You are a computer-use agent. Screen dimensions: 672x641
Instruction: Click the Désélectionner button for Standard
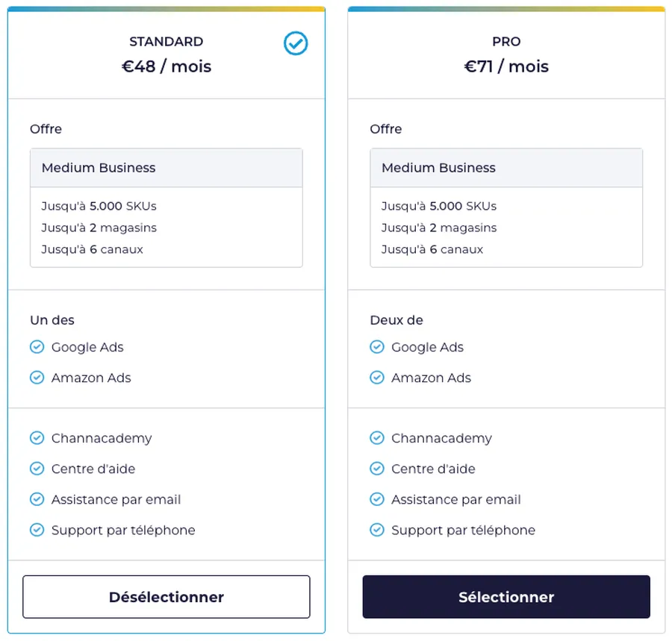coord(167,597)
